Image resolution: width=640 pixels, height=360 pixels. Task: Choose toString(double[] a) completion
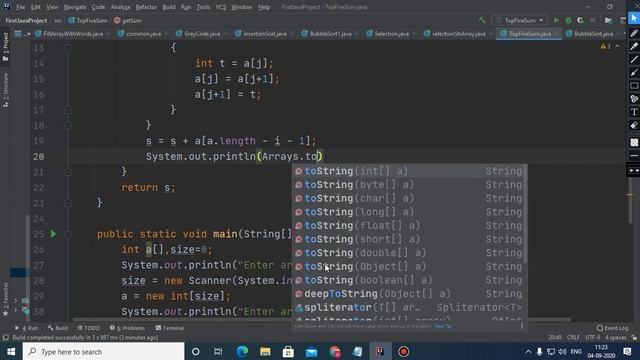pos(409,253)
